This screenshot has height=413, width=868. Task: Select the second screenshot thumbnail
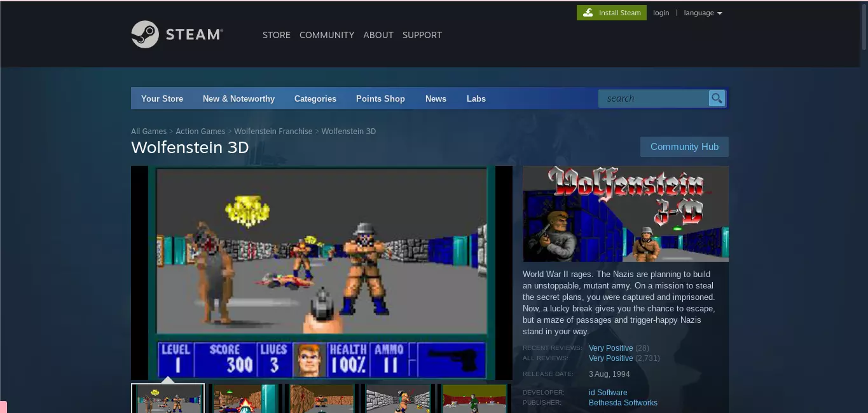tap(244, 398)
